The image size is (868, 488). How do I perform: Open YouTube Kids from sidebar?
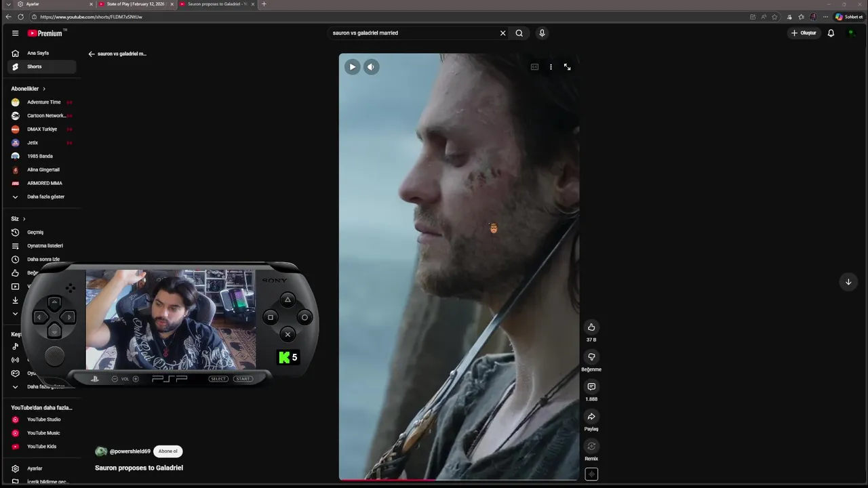(42, 447)
